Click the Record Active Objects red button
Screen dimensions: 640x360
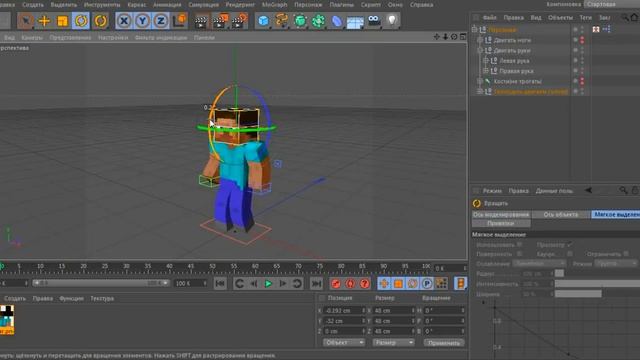coord(336,283)
